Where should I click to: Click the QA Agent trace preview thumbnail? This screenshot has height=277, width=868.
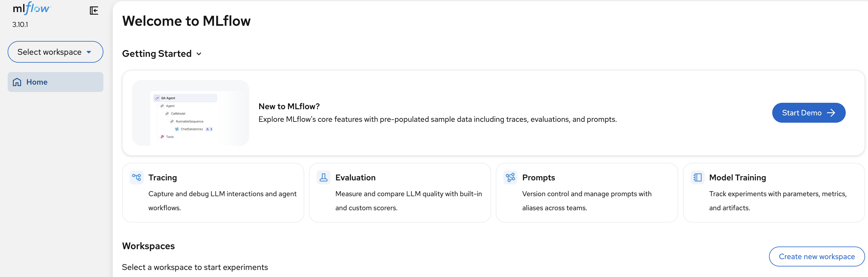pos(190,113)
